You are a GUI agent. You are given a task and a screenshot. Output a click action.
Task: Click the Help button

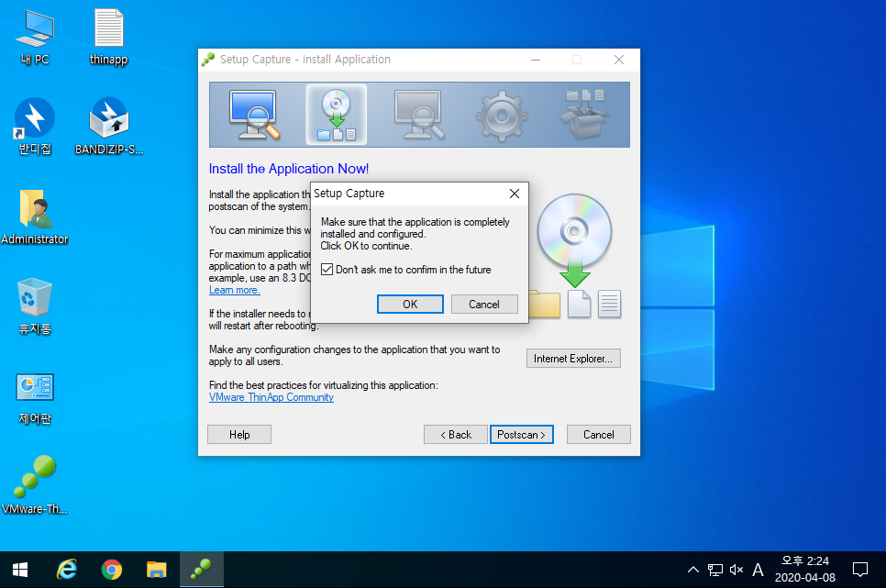coord(239,435)
